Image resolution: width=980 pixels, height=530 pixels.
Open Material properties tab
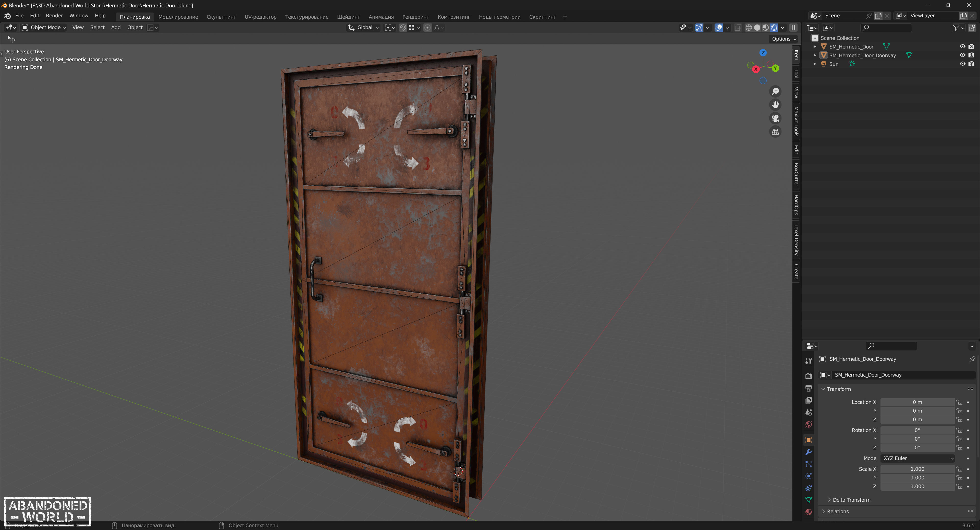click(x=808, y=512)
